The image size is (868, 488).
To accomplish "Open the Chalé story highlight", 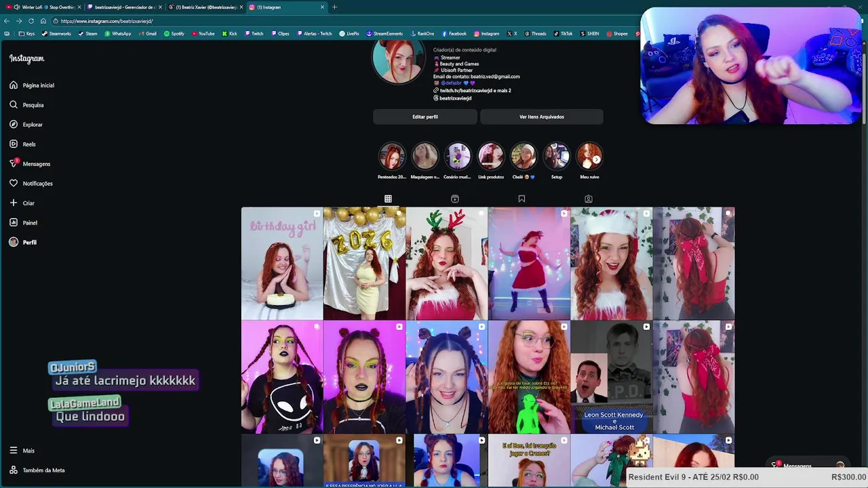I will [x=524, y=161].
